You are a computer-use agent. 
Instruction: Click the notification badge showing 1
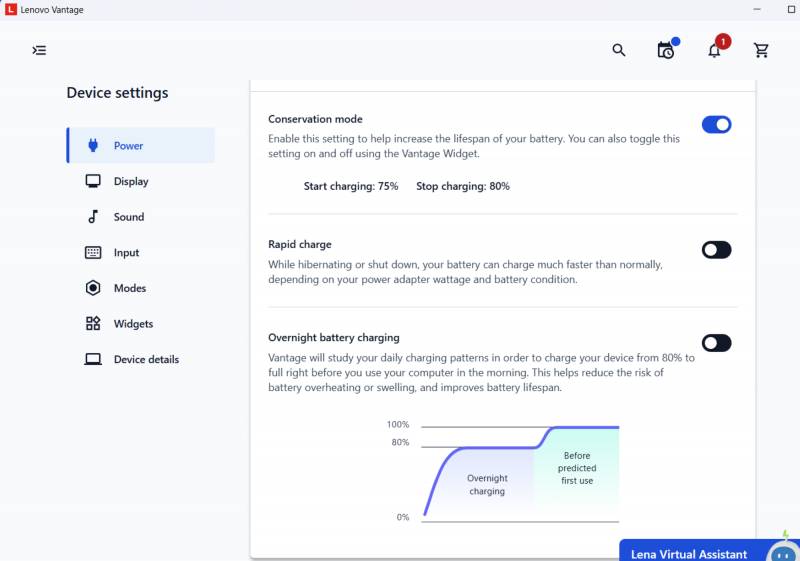tap(723, 41)
